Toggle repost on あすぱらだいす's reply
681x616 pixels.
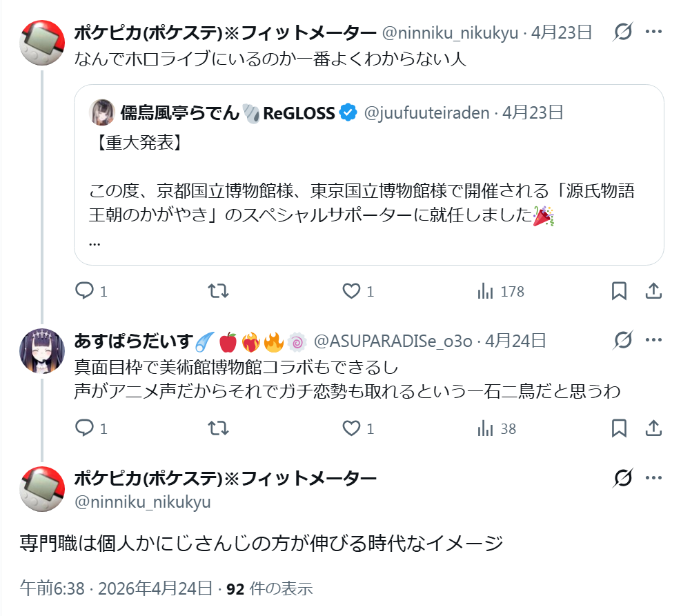[219, 428]
